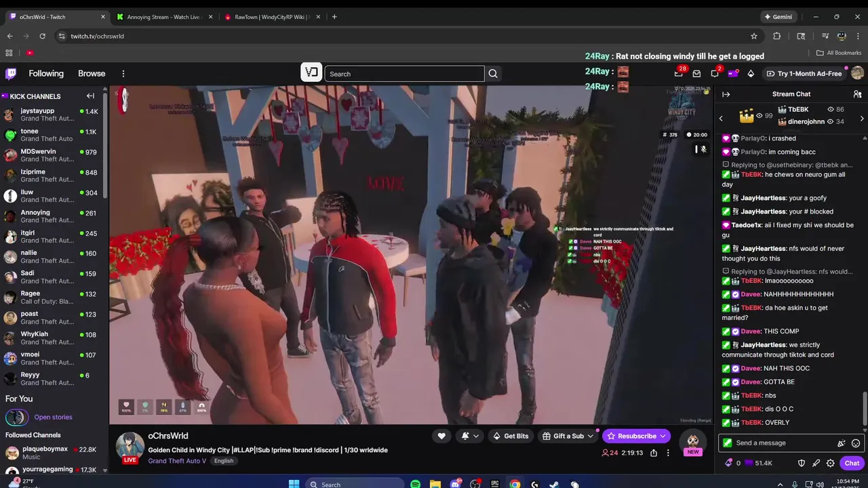Open jaystayupp channel in sidebar
This screenshot has width=868, height=488.
click(x=52, y=115)
